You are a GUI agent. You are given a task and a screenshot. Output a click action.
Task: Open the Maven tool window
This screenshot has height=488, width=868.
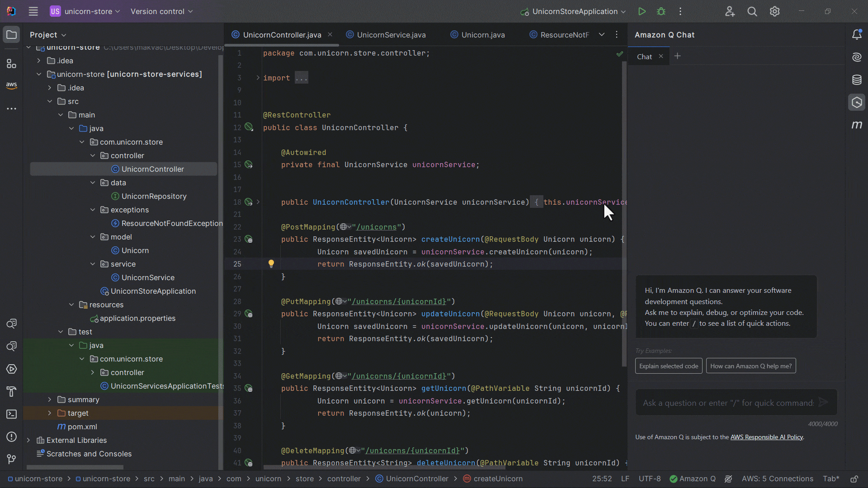[x=858, y=125]
